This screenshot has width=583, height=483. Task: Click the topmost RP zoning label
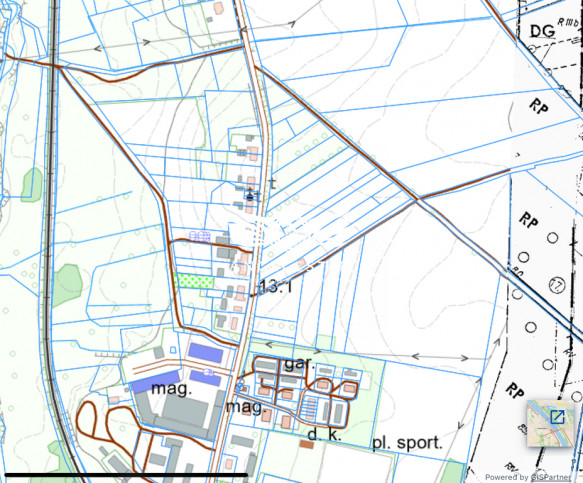539,106
